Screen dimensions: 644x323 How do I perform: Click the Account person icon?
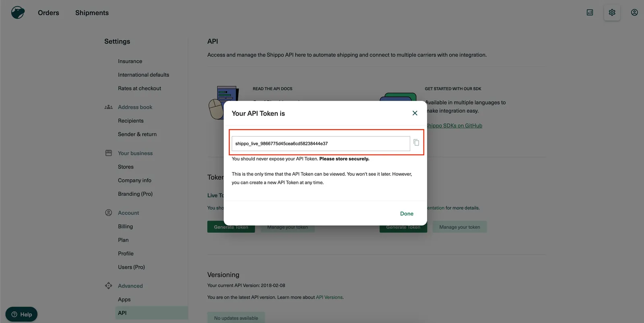pos(109,213)
